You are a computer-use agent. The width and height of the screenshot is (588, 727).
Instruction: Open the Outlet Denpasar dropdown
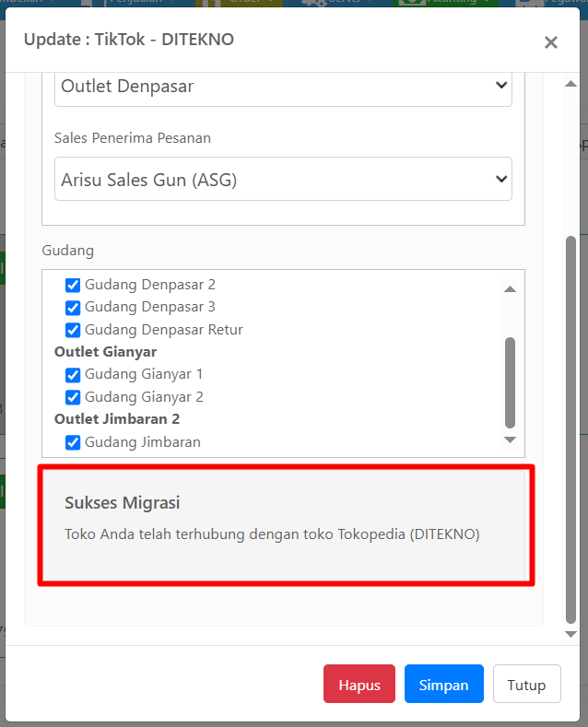point(283,88)
